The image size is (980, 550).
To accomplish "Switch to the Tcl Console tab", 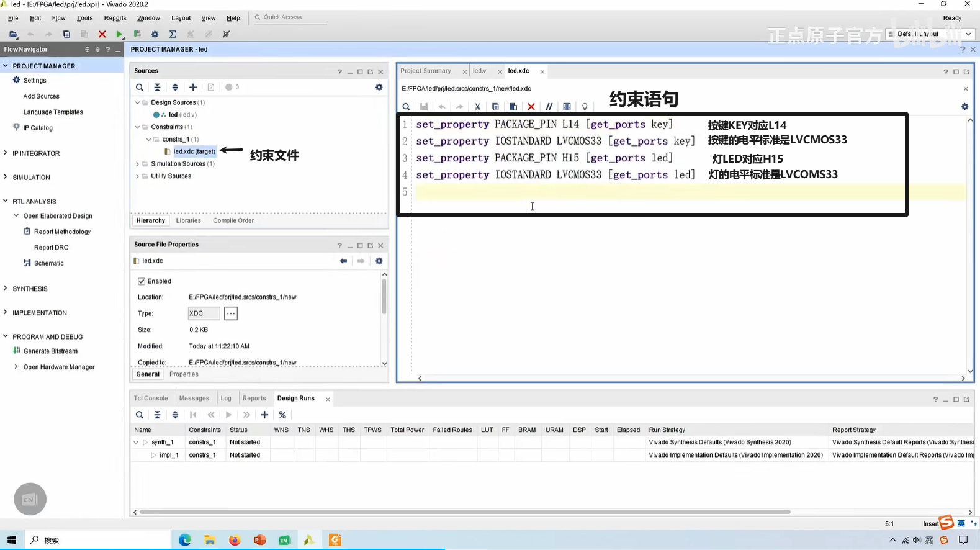I will (x=151, y=399).
